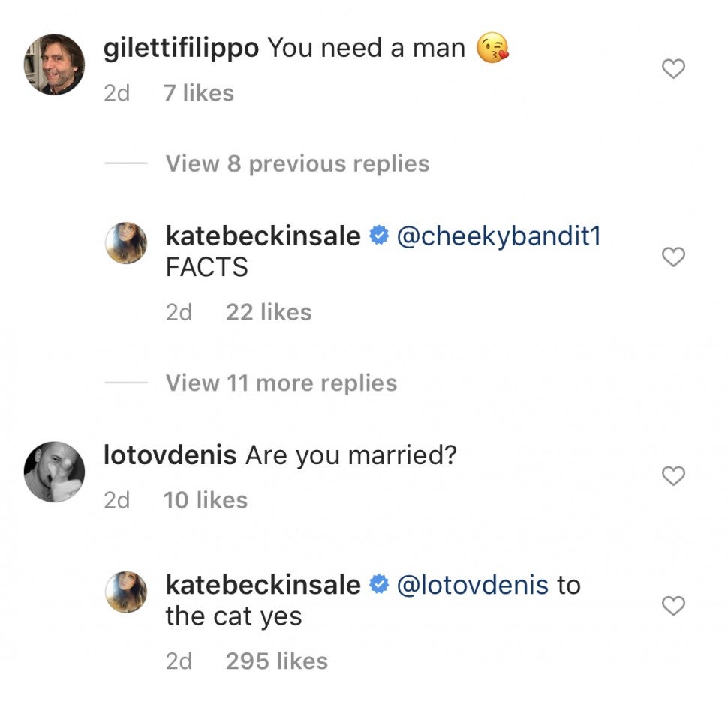Tap katebeckinsale's avatar beside "FACTS" reply
The image size is (728, 708).
[126, 243]
